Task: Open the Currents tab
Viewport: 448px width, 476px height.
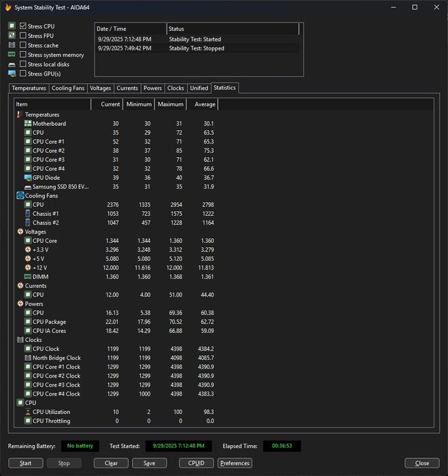Action: click(127, 88)
